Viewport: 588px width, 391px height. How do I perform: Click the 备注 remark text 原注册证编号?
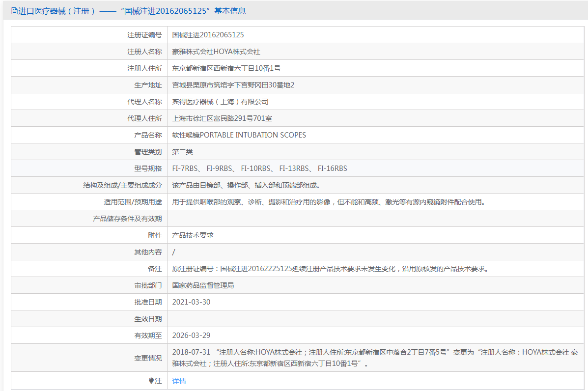coord(330,269)
